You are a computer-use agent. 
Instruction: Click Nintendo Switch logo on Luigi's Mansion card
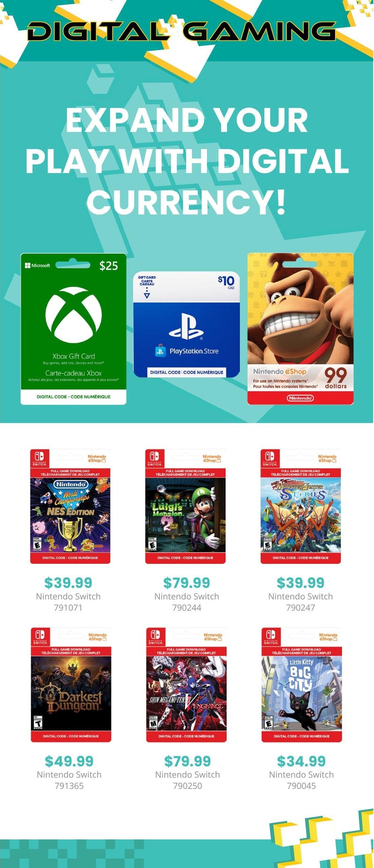[154, 458]
